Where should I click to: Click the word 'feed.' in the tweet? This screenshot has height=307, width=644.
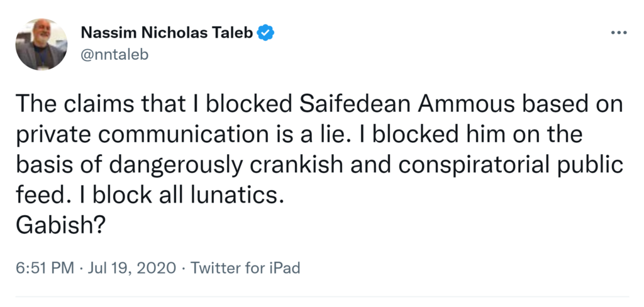click(40, 195)
